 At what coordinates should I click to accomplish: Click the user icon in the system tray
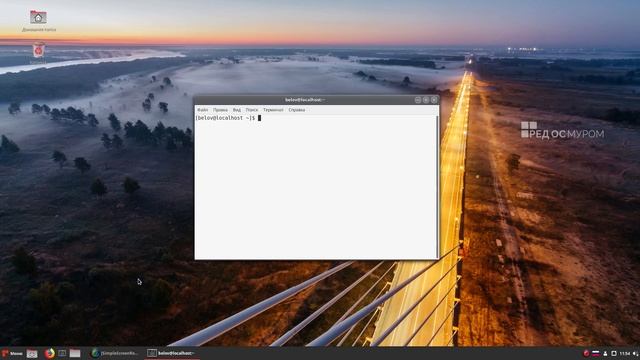pos(605,353)
